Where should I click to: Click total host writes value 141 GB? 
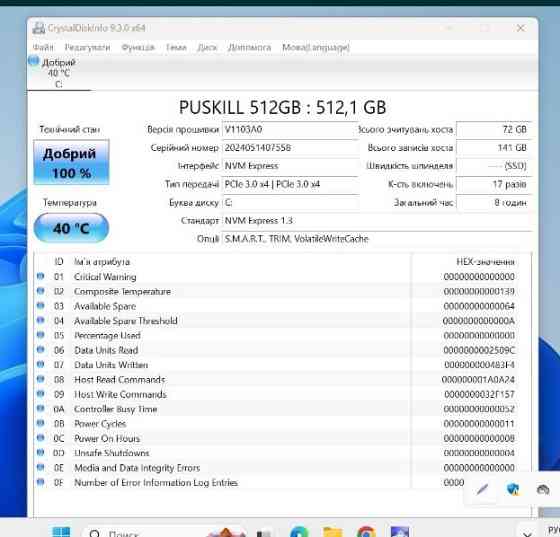point(493,148)
